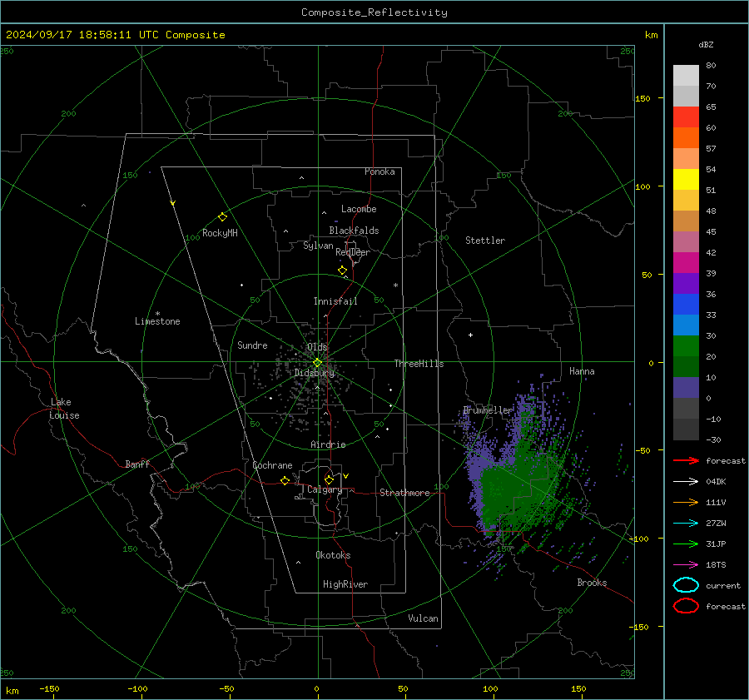Screen dimensions: 749x700
Task: Click the dBZ legend heading
Action: tap(706, 44)
